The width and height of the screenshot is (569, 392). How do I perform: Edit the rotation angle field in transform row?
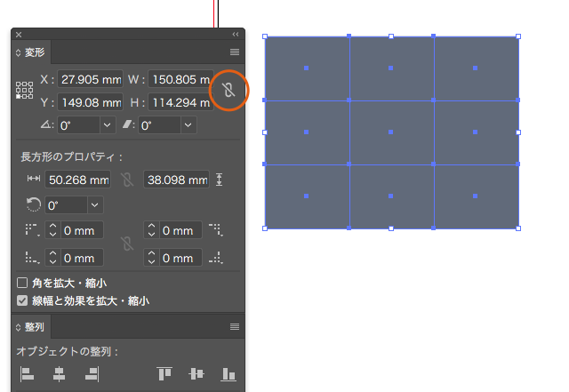tap(78, 125)
